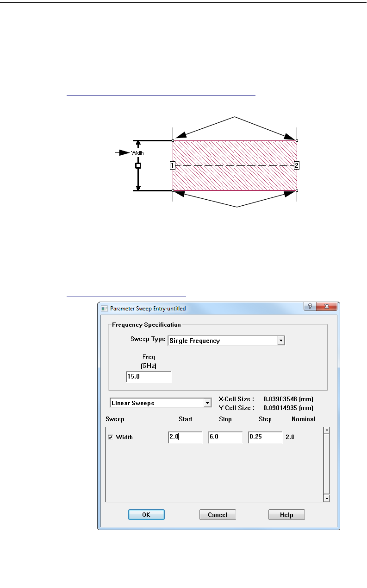Click the sweep list scroll-down arrow

click(x=327, y=498)
